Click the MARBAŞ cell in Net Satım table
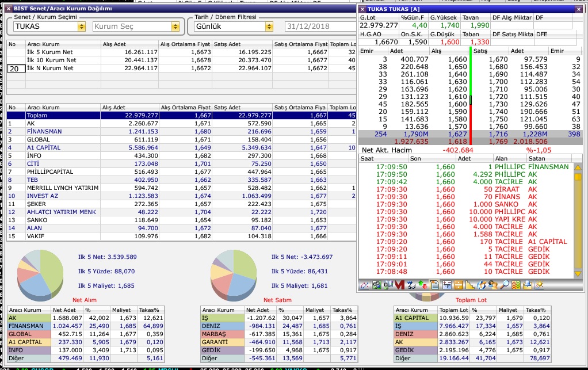The image size is (588, 370). [223, 334]
